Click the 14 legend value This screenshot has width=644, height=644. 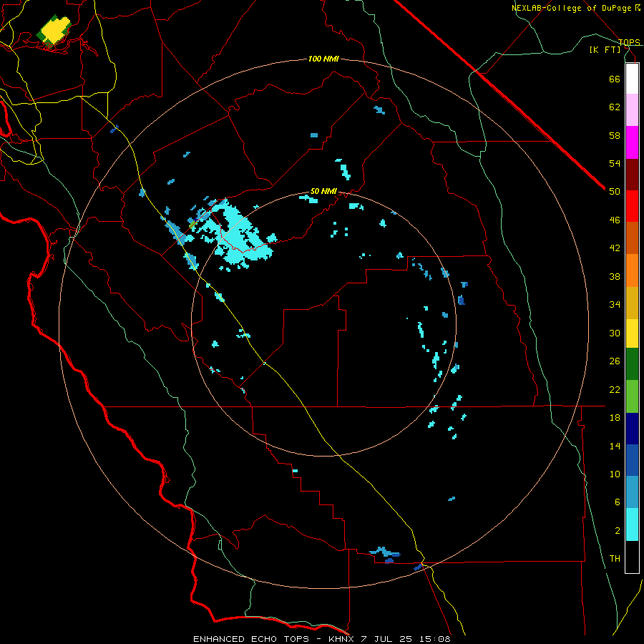tap(615, 446)
